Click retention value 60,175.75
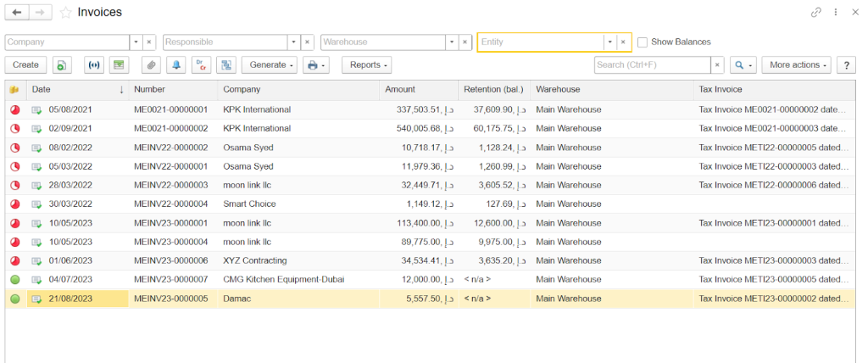Image resolution: width=868 pixels, height=363 pixels. pyautogui.click(x=494, y=129)
